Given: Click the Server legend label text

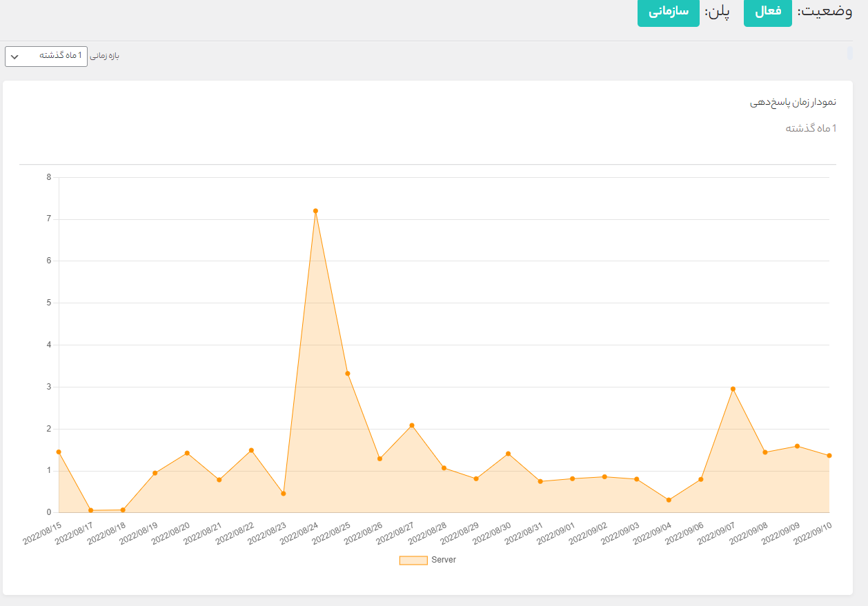Looking at the screenshot, I should point(444,560).
